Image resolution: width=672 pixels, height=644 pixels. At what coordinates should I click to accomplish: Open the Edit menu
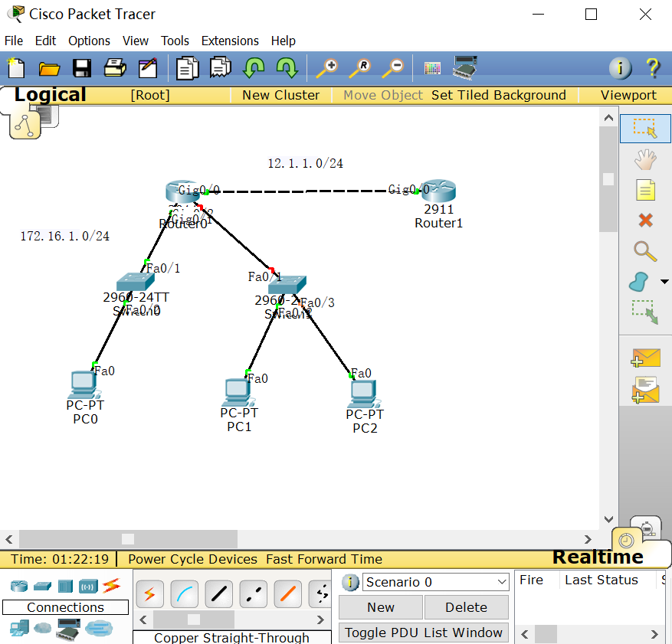[45, 41]
